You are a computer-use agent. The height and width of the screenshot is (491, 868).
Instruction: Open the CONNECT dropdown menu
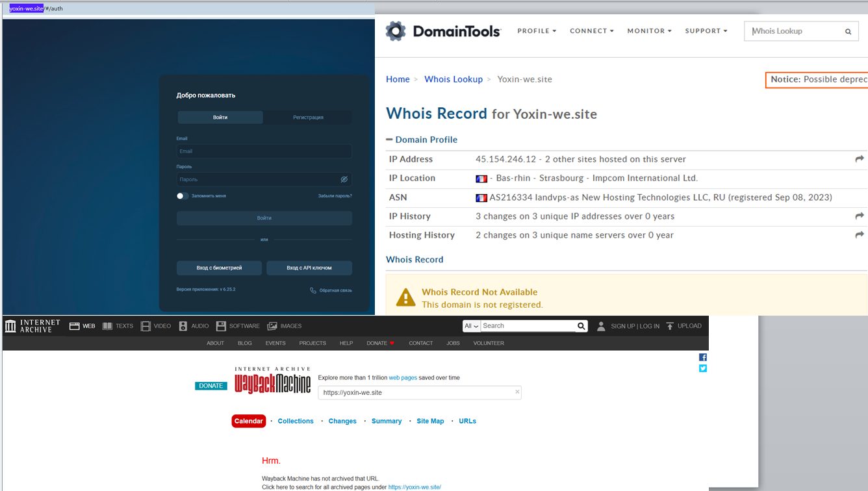click(592, 31)
